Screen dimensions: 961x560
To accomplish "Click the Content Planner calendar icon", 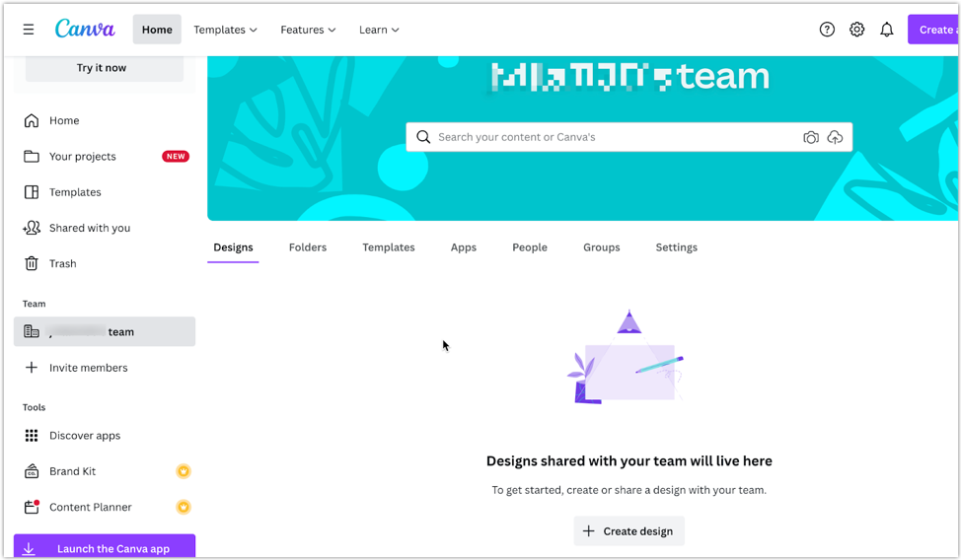I will pyautogui.click(x=32, y=507).
